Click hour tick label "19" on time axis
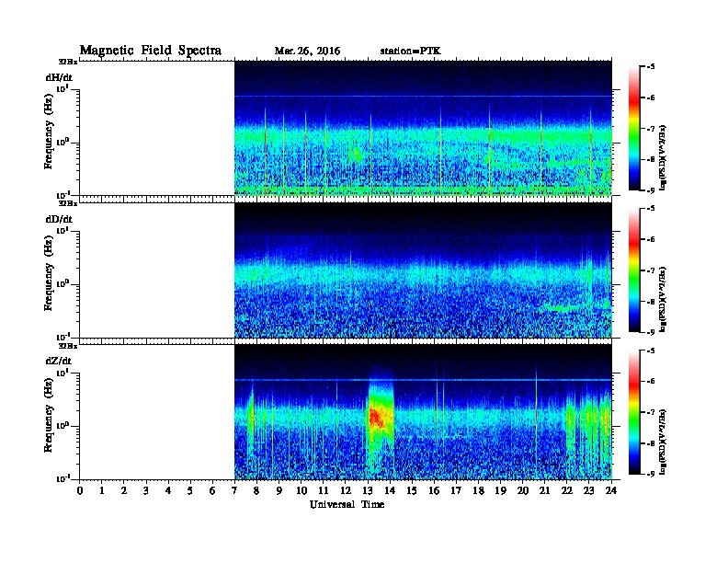This screenshot has width=728, height=563. (x=500, y=491)
